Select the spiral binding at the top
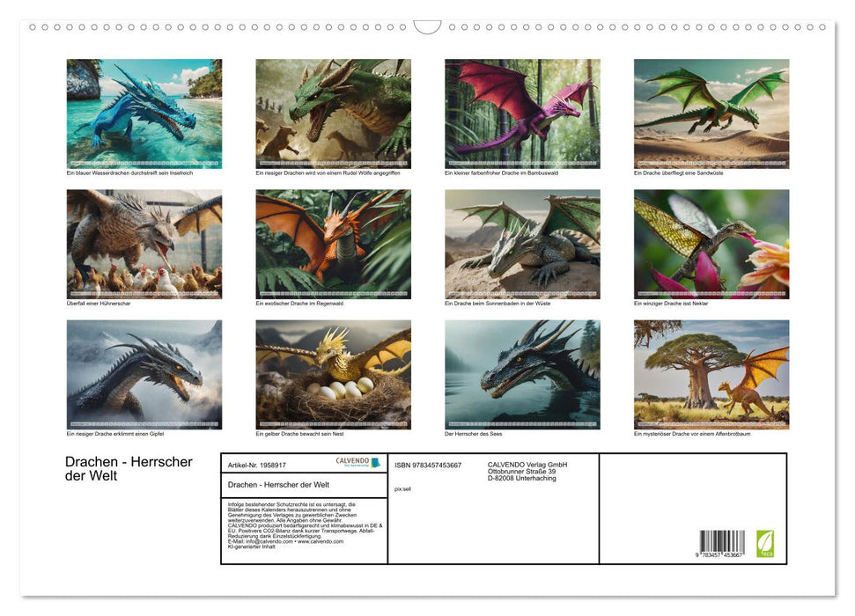This screenshot has height=616, width=855. click(427, 29)
